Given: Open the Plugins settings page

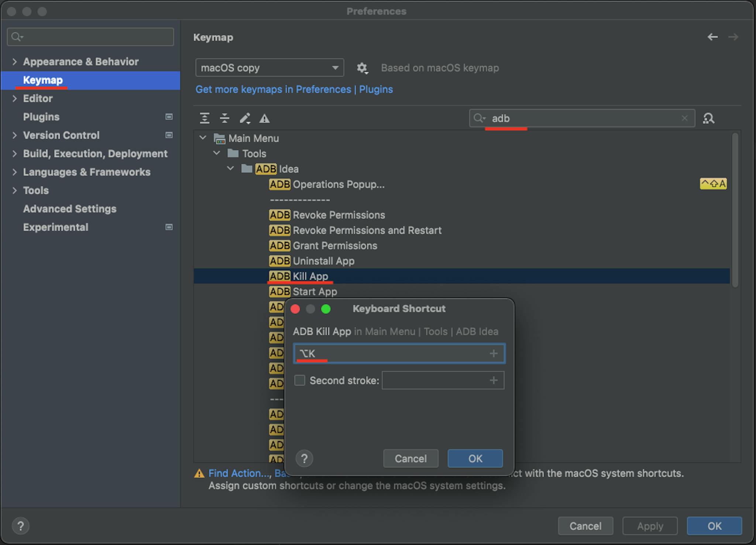Looking at the screenshot, I should pos(41,117).
